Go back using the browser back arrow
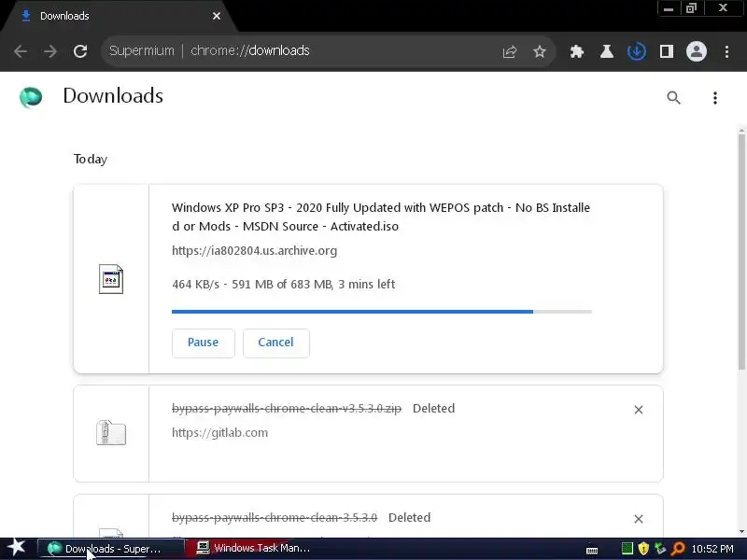 point(21,51)
